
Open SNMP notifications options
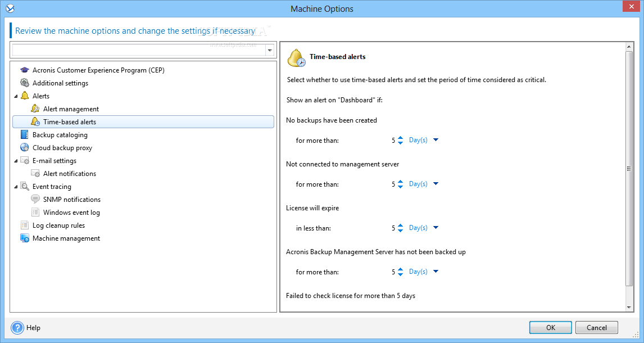pos(72,199)
